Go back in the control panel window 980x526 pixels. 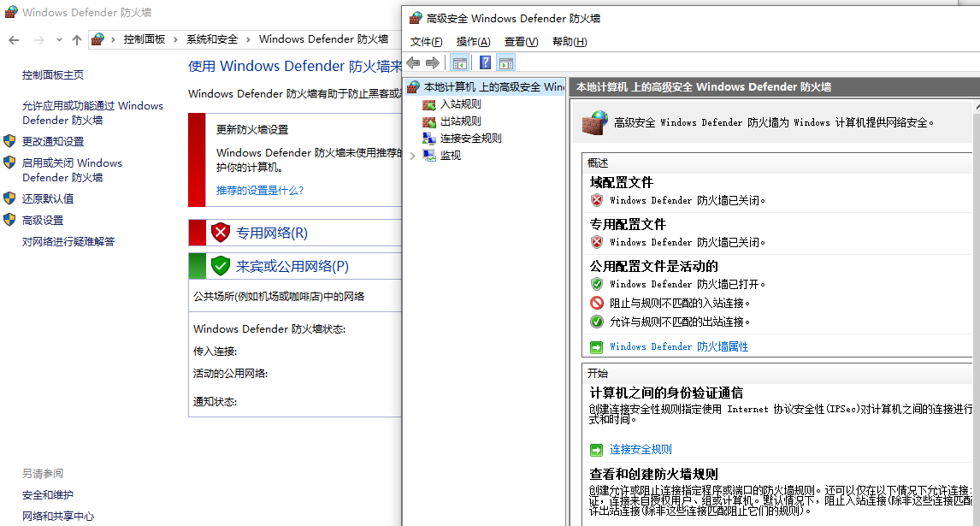[x=14, y=40]
